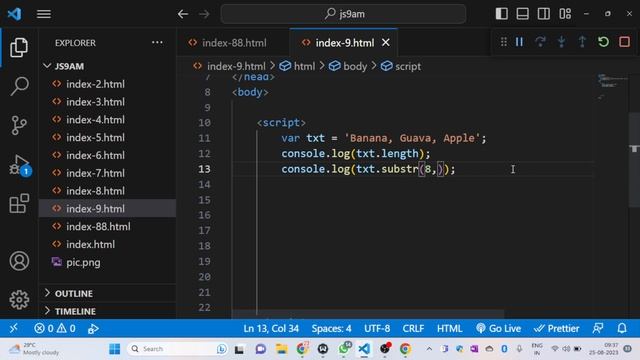Click the debug launch status bar icon

tap(93, 328)
